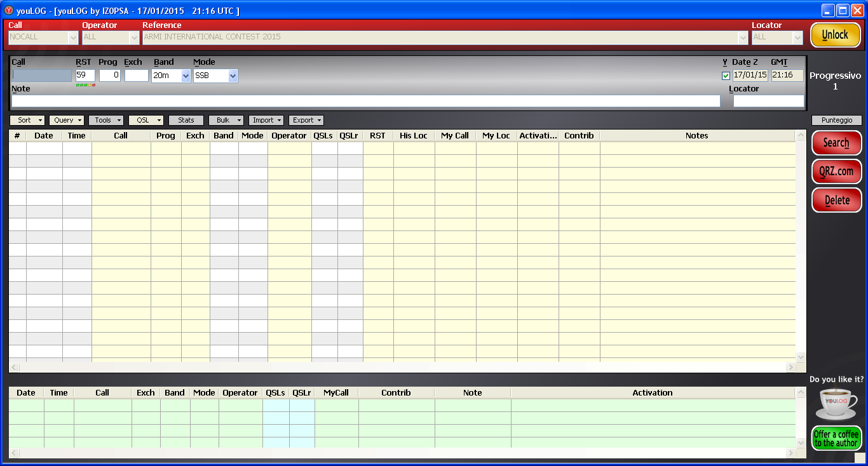Click main log vertical scrollbar up arrow
This screenshot has width=868, height=466.
pyautogui.click(x=801, y=135)
